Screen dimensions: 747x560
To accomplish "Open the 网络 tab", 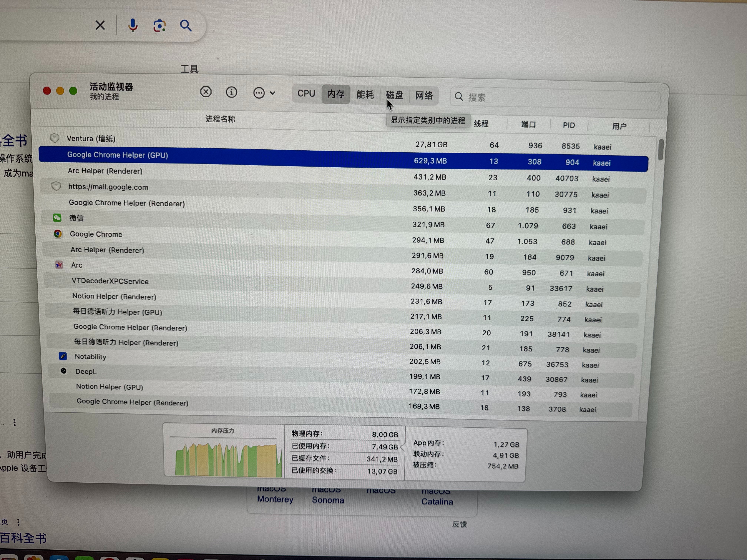I will [x=424, y=96].
